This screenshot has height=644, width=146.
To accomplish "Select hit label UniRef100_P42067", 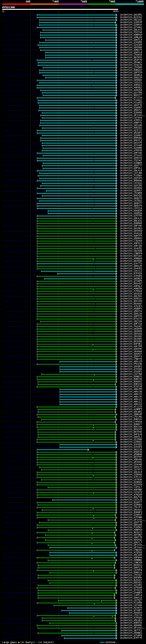I will [131, 326].
